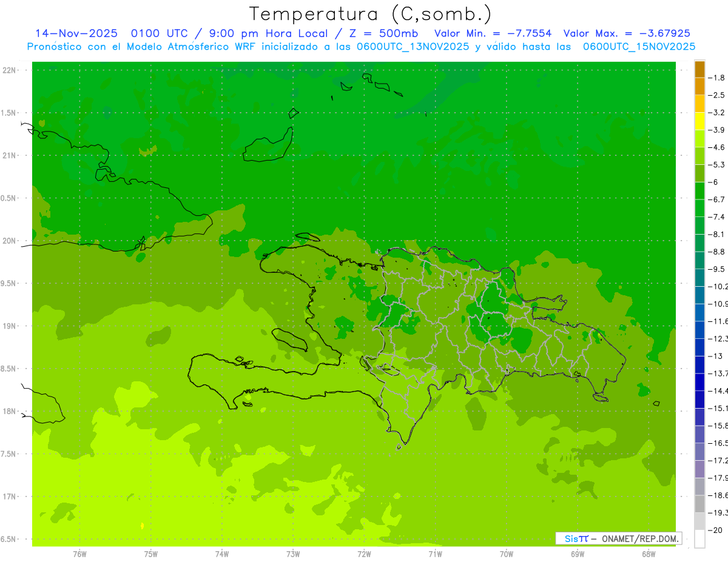Click the -9.5 color scale label
728x562 pixels.
(716, 269)
